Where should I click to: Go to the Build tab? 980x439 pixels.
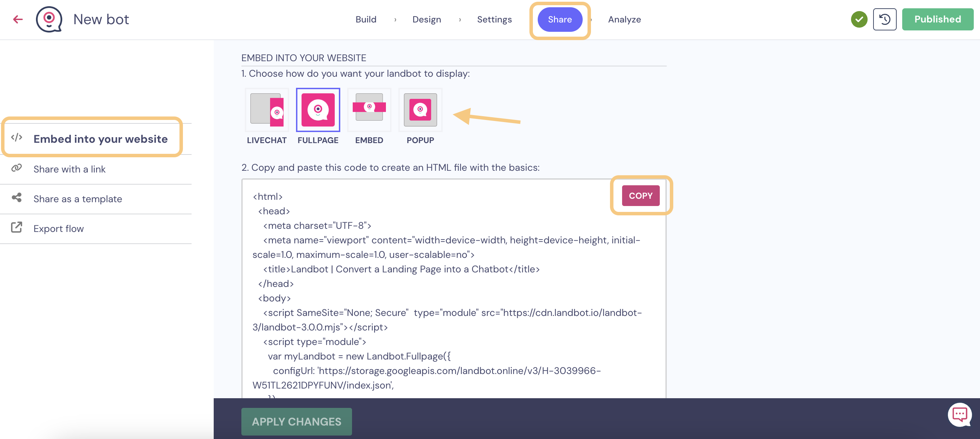[366, 19]
